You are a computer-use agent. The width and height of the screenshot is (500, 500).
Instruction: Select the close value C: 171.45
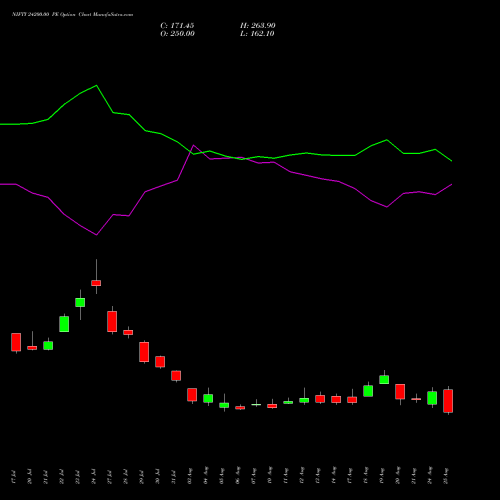[177, 26]
